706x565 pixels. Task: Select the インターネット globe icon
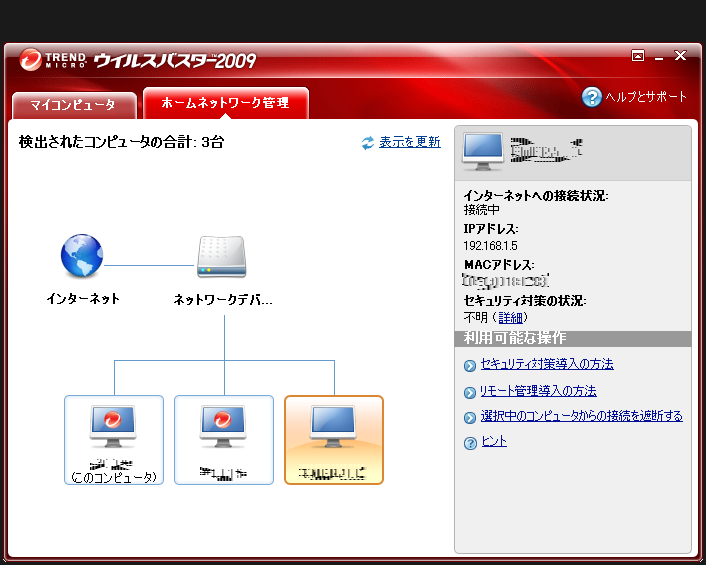pyautogui.click(x=82, y=255)
